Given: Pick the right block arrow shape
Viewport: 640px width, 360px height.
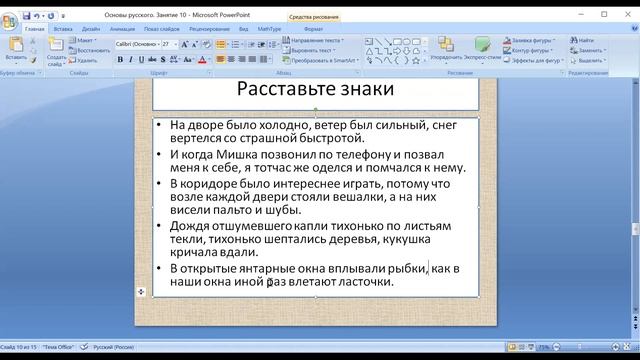Looking at the screenshot, I should pos(397,51).
